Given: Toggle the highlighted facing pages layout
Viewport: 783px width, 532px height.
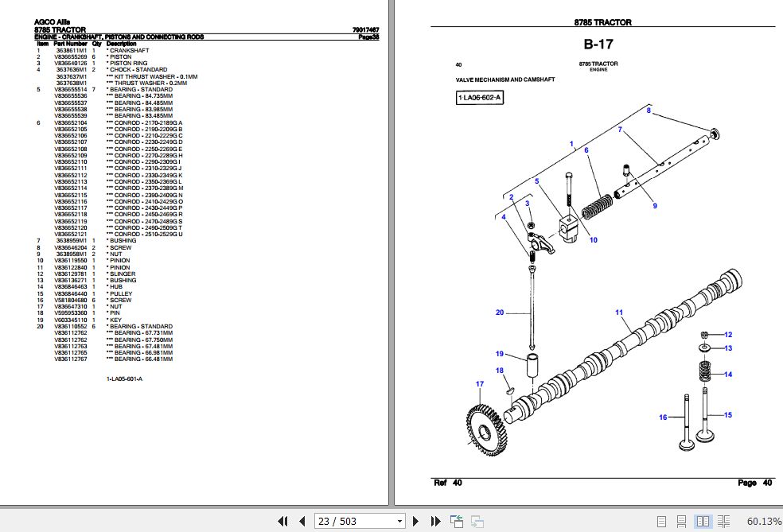Looking at the screenshot, I should point(703,521).
